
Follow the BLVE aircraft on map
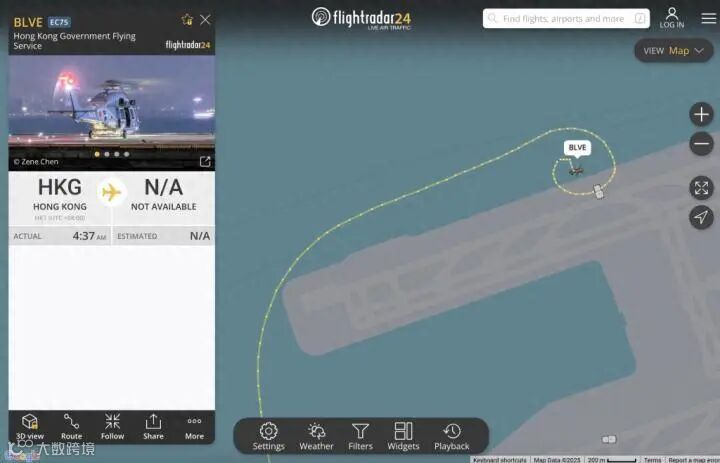pyautogui.click(x=112, y=427)
